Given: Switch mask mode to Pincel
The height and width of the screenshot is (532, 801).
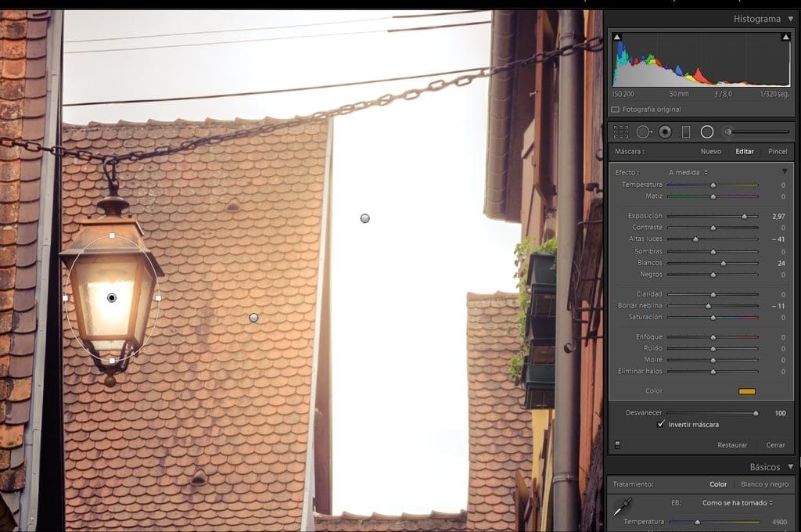Looking at the screenshot, I should (x=778, y=151).
